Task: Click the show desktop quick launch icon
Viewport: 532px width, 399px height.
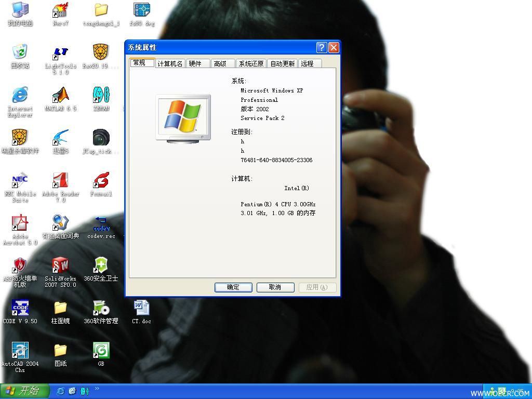Action: pos(72,391)
